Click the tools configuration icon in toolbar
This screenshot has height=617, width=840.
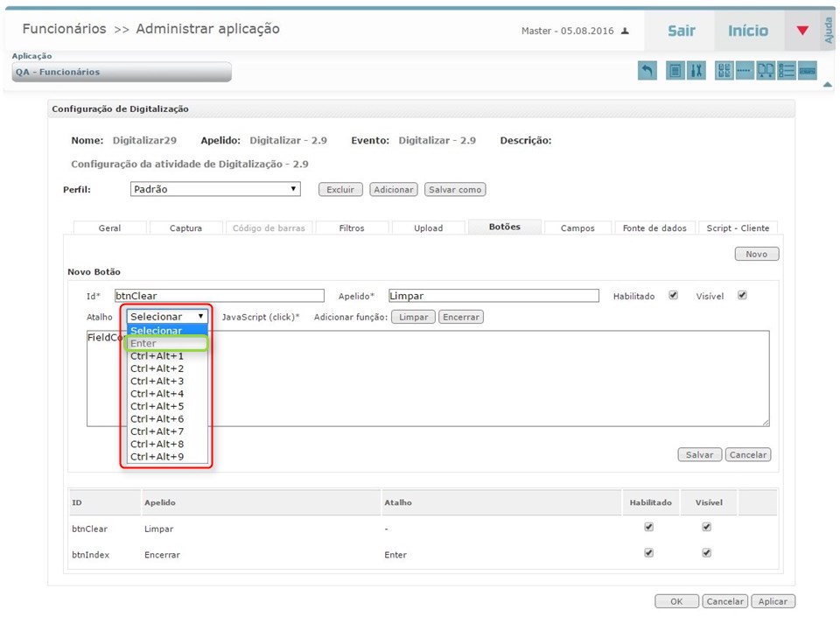pyautogui.click(x=695, y=71)
